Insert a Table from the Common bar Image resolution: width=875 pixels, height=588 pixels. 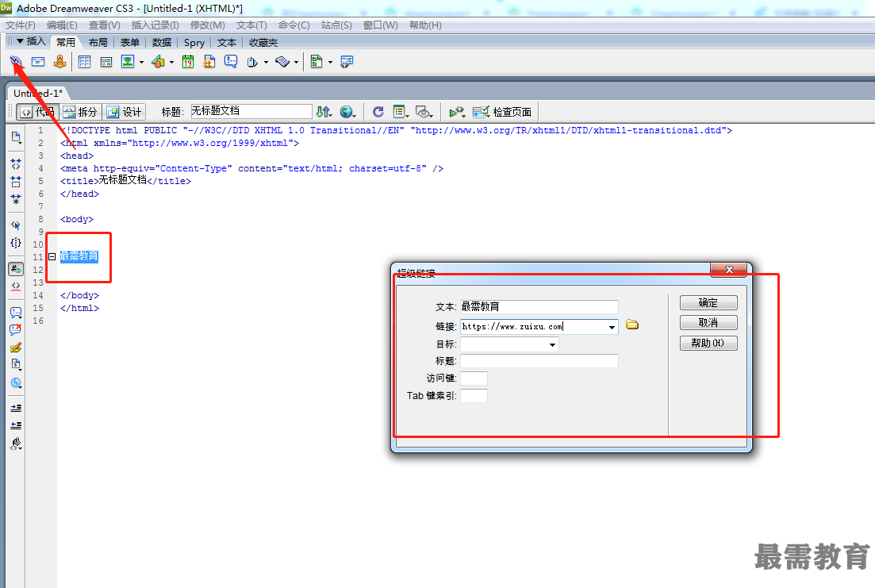85,61
